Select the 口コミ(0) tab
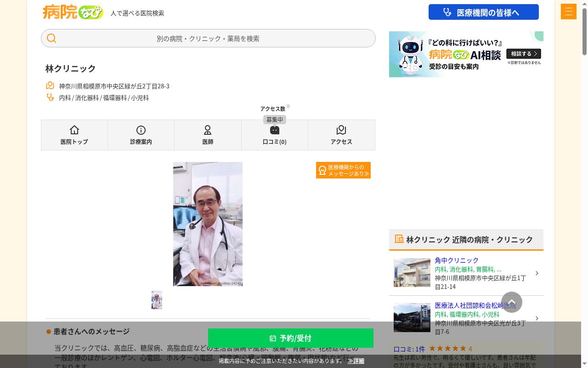 (x=275, y=135)
